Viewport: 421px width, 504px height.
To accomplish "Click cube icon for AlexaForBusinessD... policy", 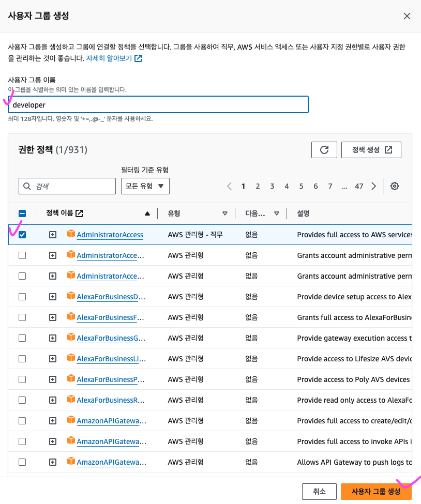I will click(71, 296).
